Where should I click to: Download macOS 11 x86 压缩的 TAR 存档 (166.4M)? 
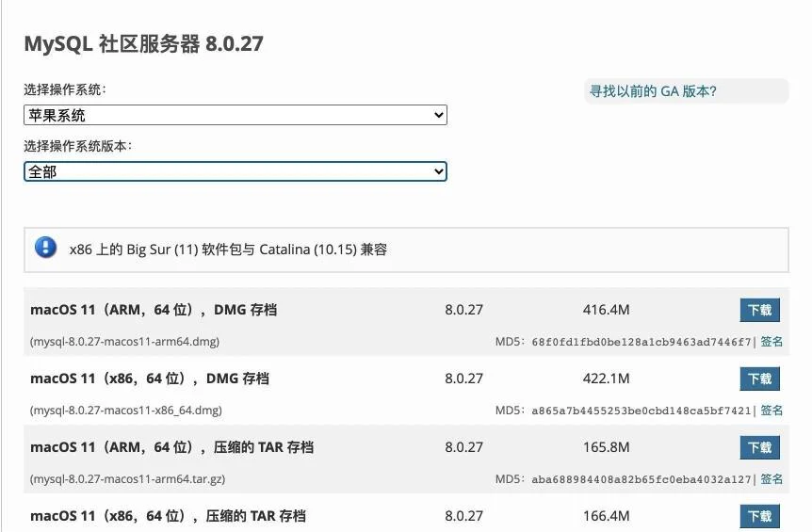point(759,516)
